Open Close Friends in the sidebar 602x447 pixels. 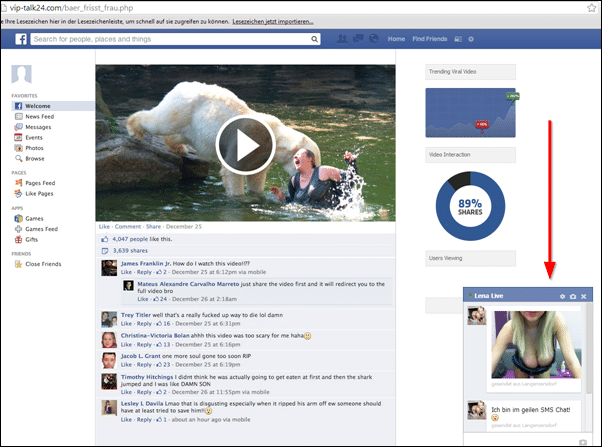click(43, 264)
